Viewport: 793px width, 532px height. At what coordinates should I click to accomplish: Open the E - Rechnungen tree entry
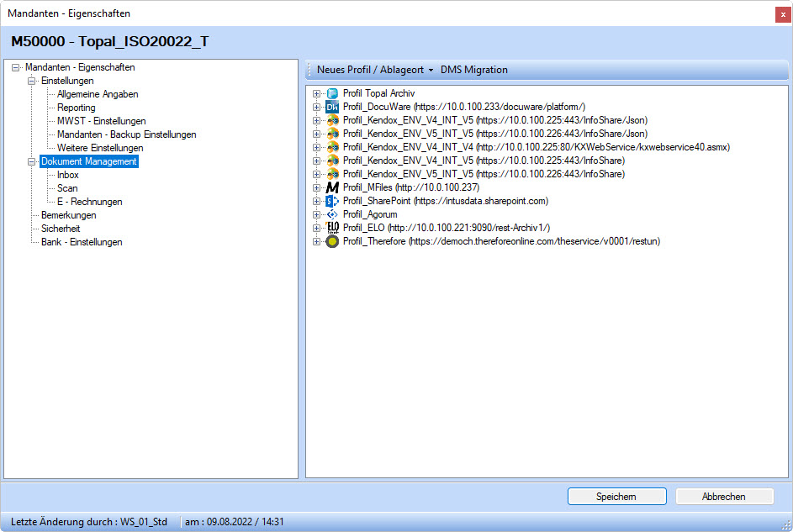(89, 202)
